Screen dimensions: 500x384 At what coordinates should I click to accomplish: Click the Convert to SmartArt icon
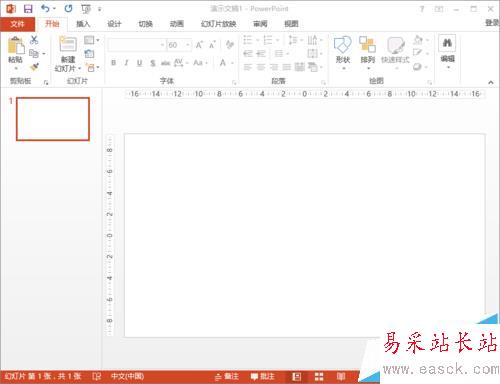[x=312, y=67]
